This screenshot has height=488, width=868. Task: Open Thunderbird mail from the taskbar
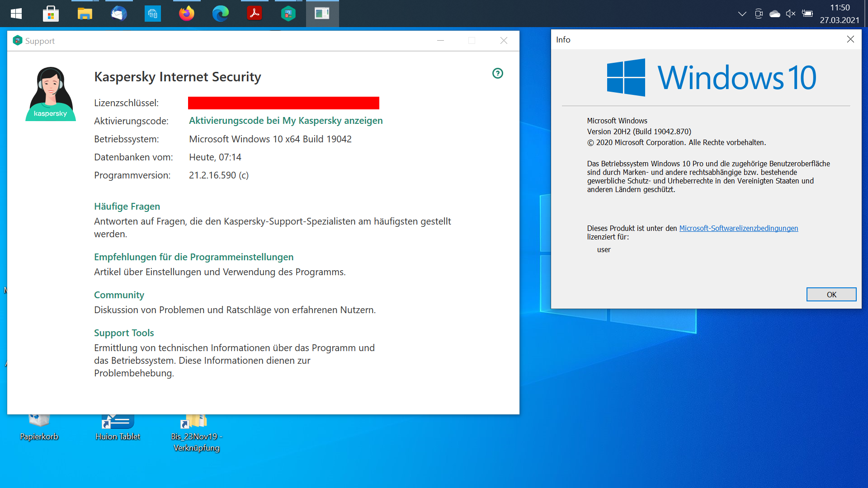[x=118, y=14]
